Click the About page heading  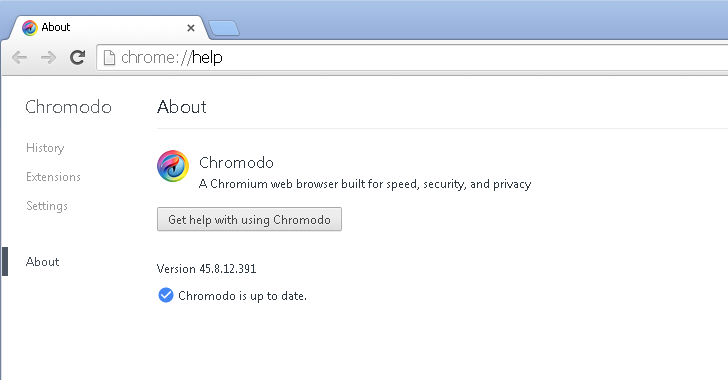click(x=182, y=107)
